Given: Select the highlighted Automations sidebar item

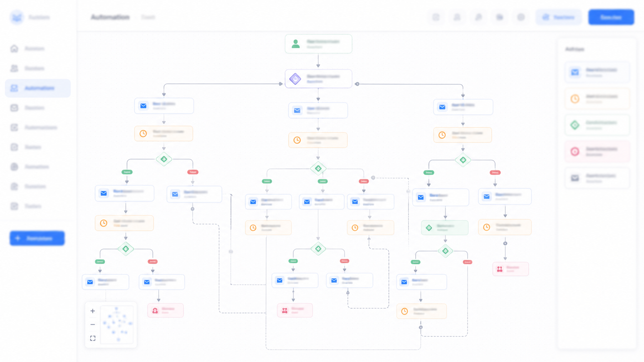Looking at the screenshot, I should pos(38,88).
